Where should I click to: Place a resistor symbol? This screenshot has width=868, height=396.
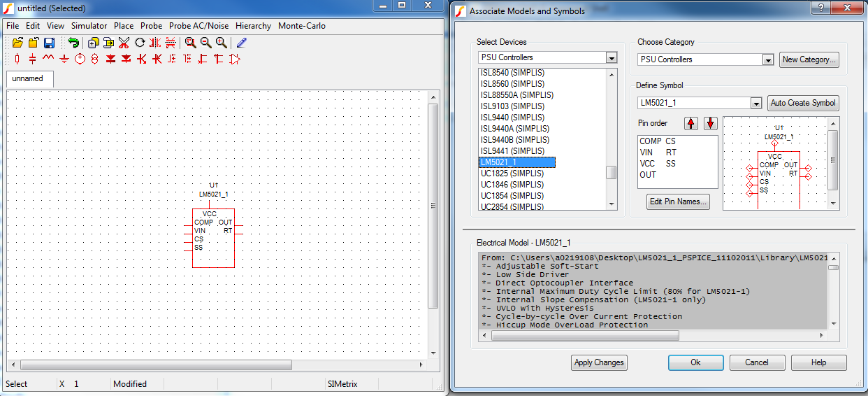click(18, 59)
